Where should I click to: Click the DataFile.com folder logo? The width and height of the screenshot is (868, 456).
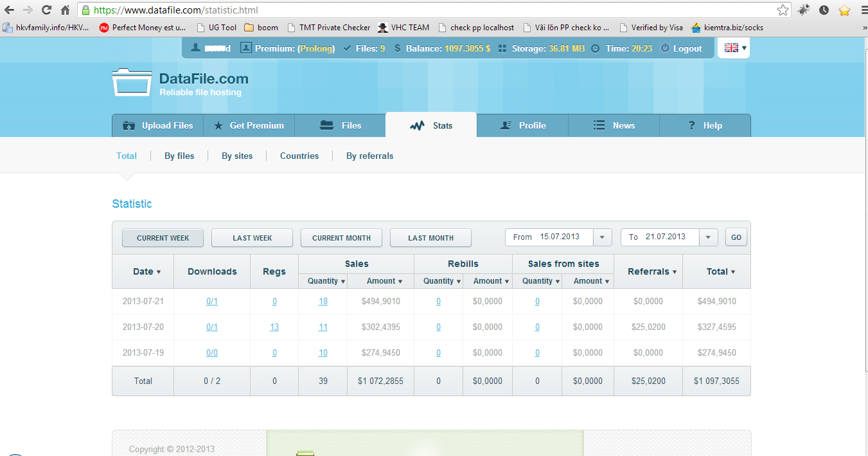click(132, 82)
